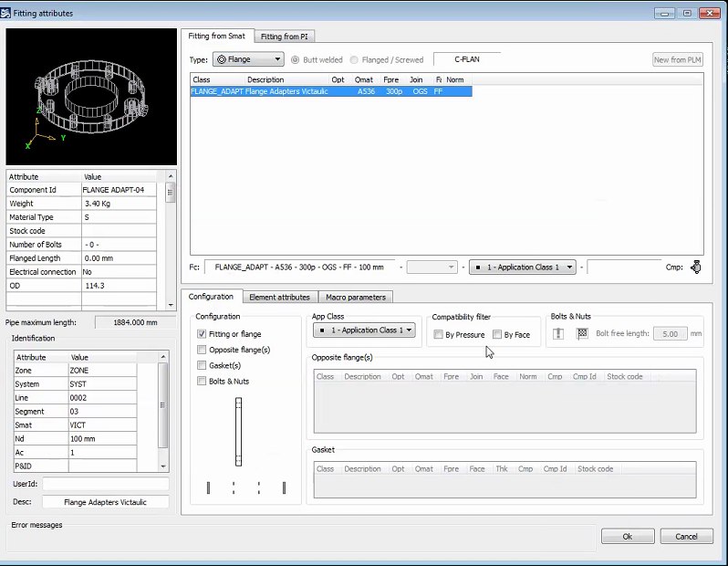Click the Zone value ZONE
This screenshot has width=728, height=566.
[x=102, y=371]
